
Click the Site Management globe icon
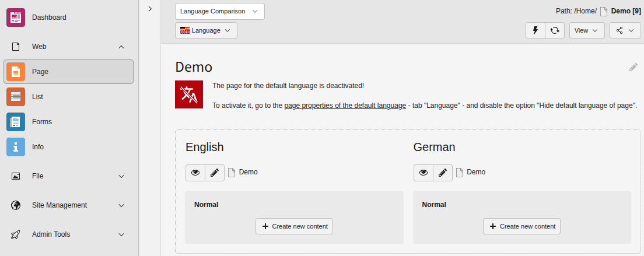16,205
